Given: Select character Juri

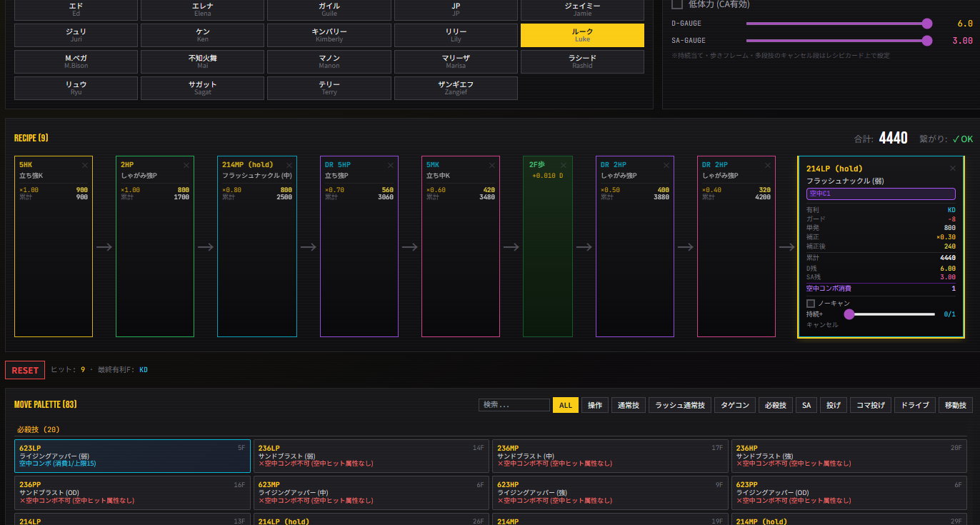Looking at the screenshot, I should click(x=76, y=36).
